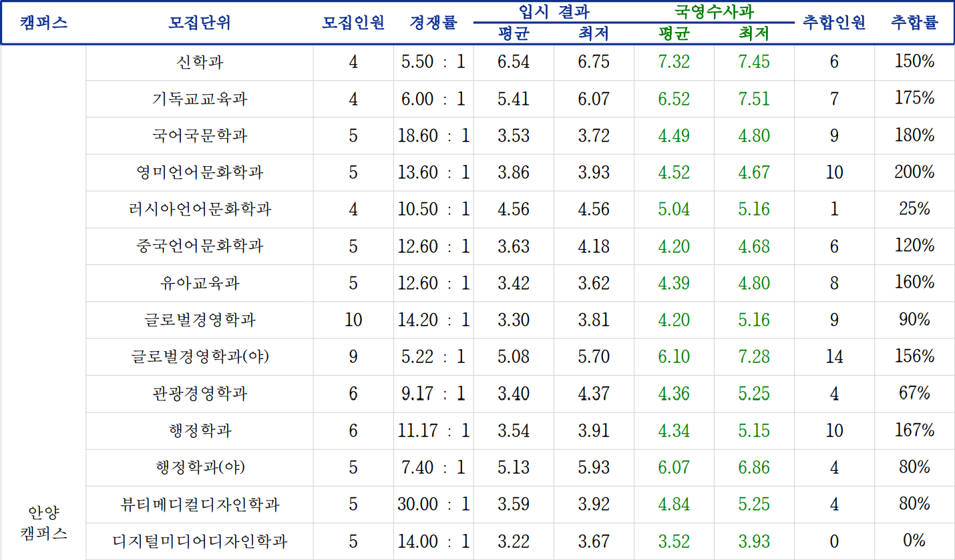Select 모집인원 10 in 글로벌경영학과 row
Image resolution: width=955 pixels, height=560 pixels.
pos(353,320)
